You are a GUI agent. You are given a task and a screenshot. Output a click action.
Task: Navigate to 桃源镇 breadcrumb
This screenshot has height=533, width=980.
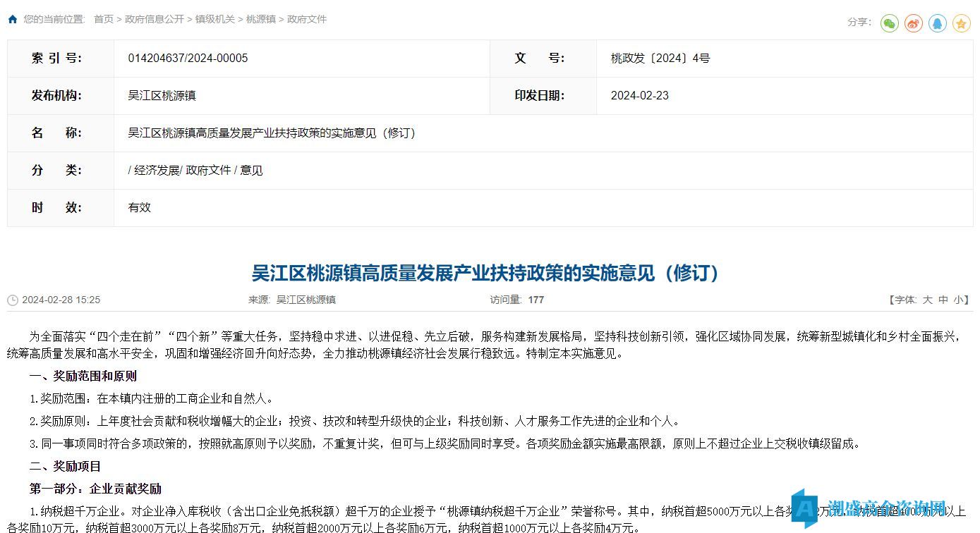[261, 20]
